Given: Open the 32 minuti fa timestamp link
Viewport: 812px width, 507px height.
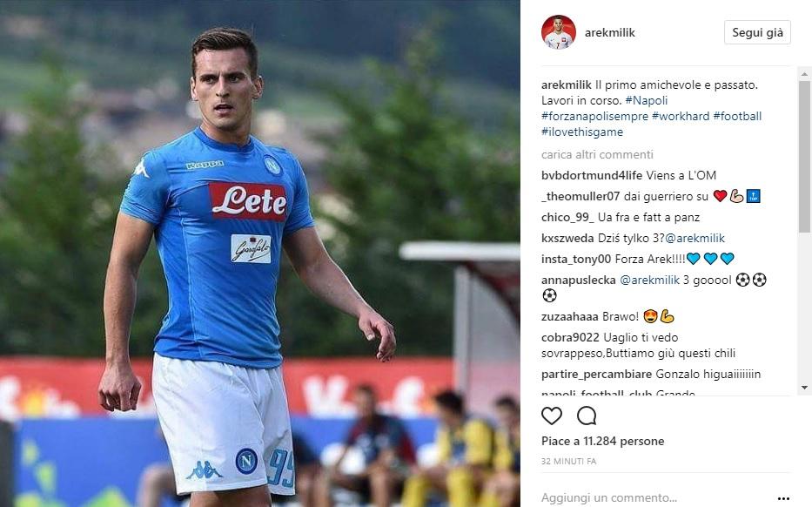Looking at the screenshot, I should (568, 461).
